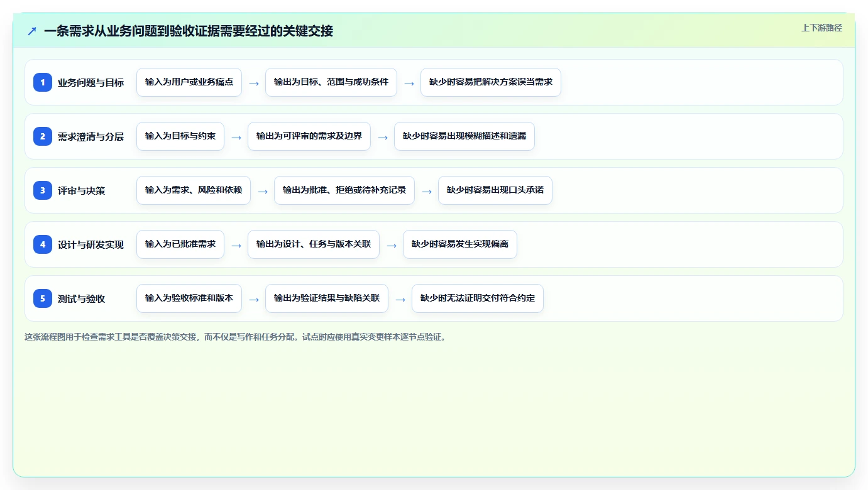Screen dimensions: 868x490
Task: Click the 输入为已批准需求 box
Action: pos(180,244)
